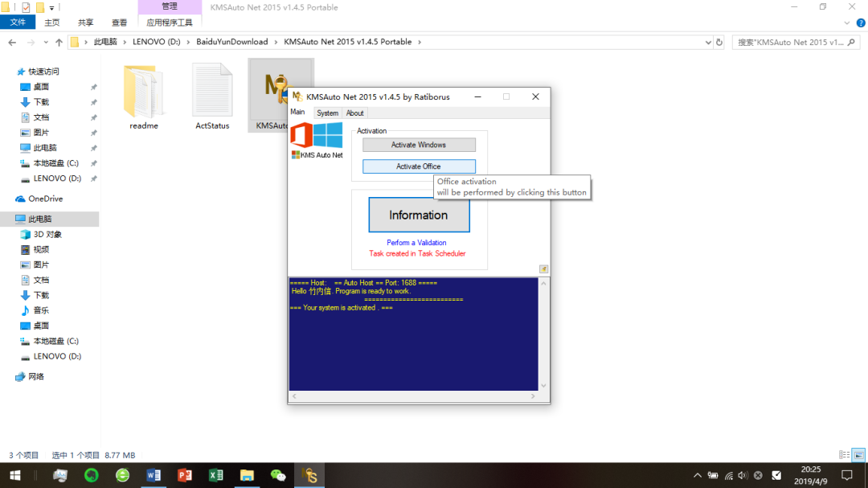
Task: Expand the ribbon with the chevron
Action: coord(846,23)
